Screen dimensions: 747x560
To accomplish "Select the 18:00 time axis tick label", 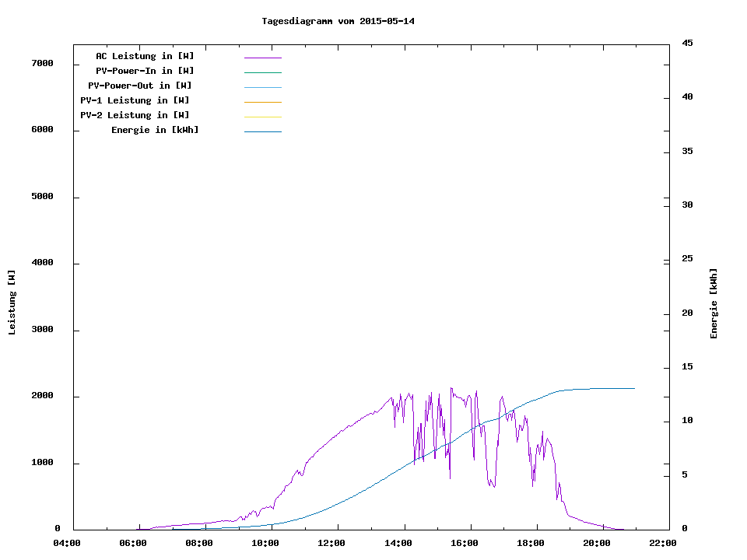I will 531,543.
